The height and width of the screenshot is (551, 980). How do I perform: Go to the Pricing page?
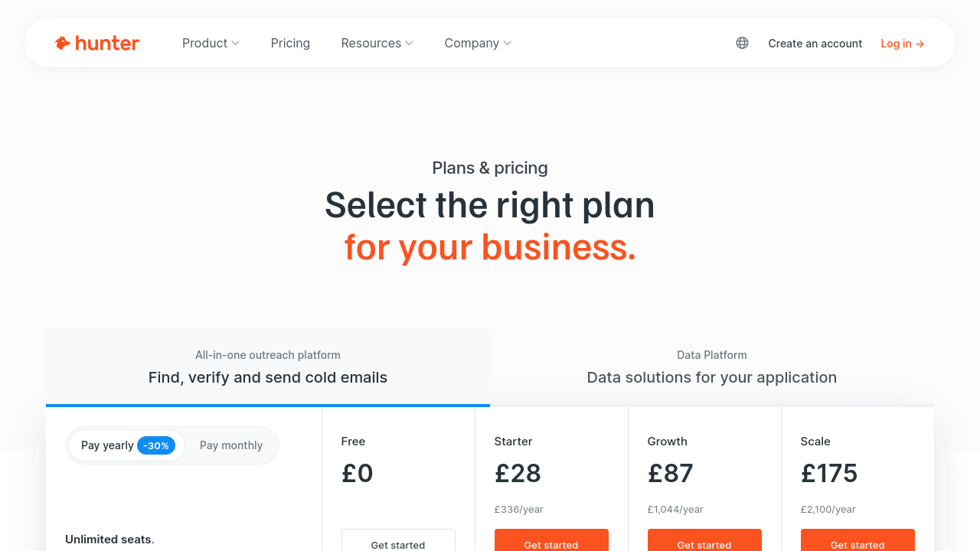[290, 43]
